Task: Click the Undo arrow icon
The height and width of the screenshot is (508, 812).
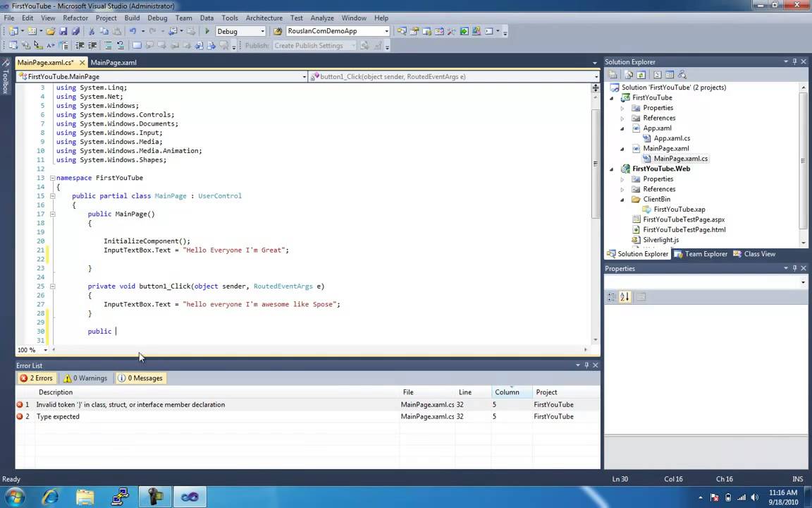Action: tap(133, 31)
